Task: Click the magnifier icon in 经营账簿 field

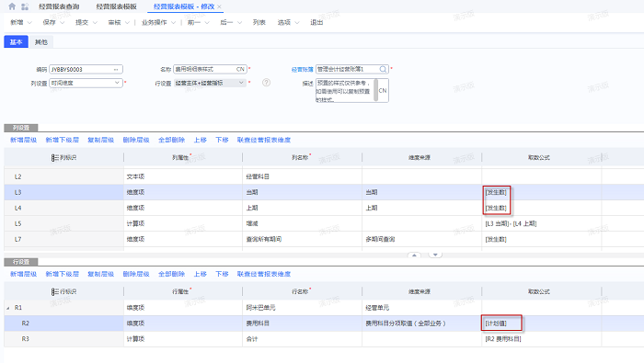Action: (383, 69)
